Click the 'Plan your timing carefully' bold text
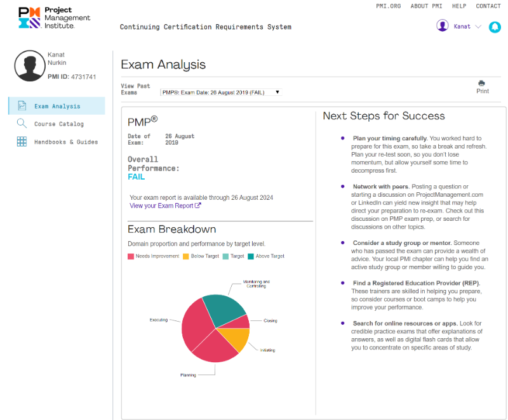 pyautogui.click(x=390, y=138)
